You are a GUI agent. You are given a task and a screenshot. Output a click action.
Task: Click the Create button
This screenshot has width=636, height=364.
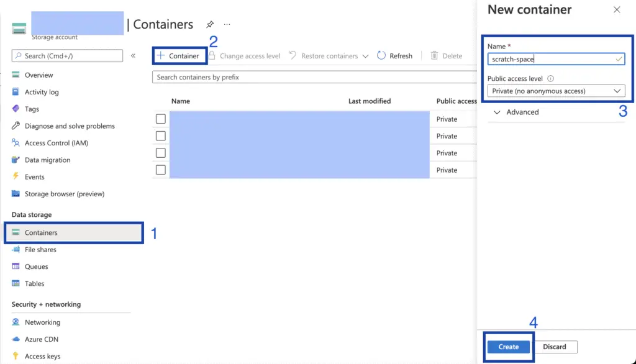point(509,347)
